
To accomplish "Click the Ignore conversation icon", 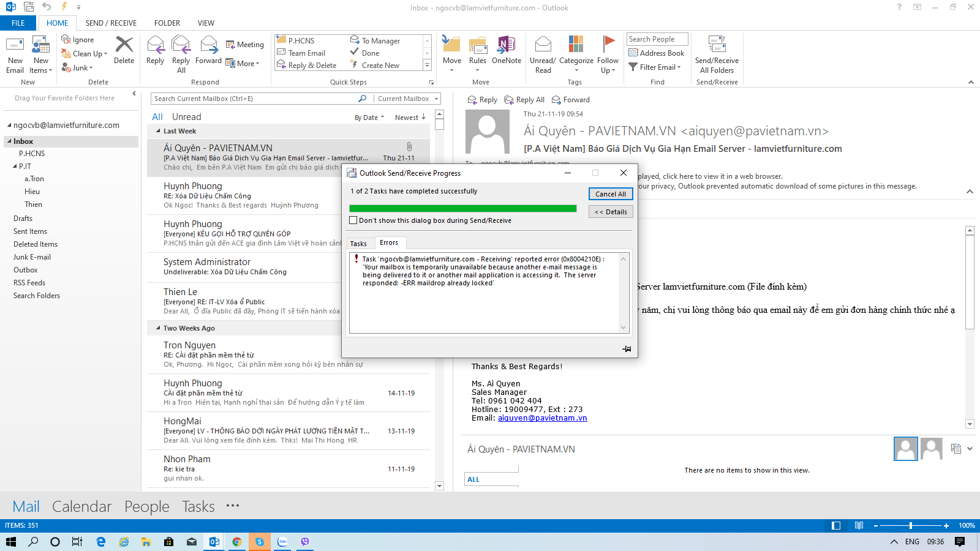I will (x=66, y=40).
